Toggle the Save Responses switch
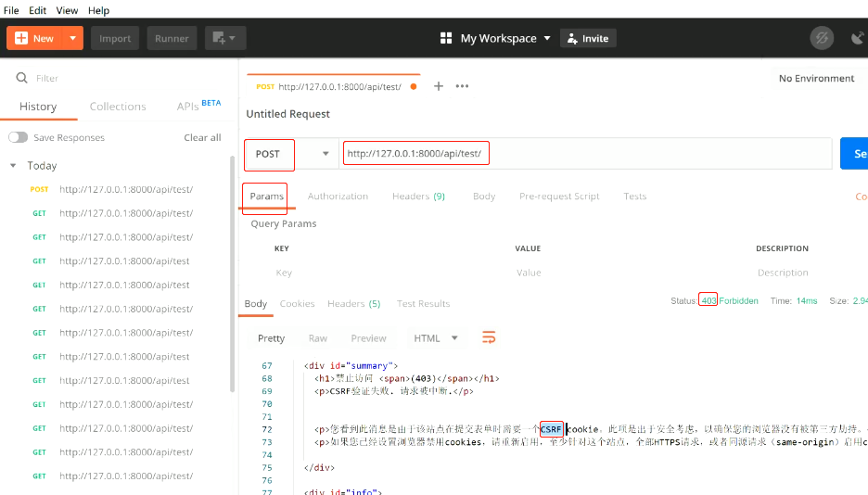This screenshot has width=868, height=495. (18, 137)
